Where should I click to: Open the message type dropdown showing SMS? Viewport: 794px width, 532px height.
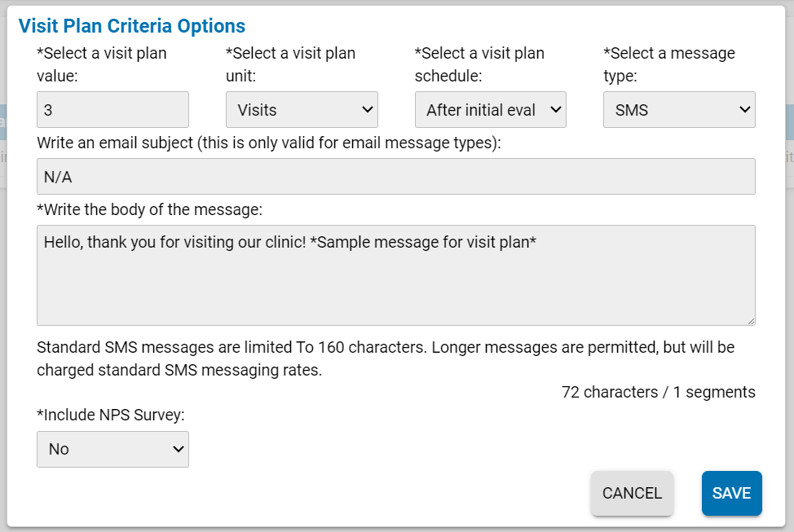tap(679, 109)
